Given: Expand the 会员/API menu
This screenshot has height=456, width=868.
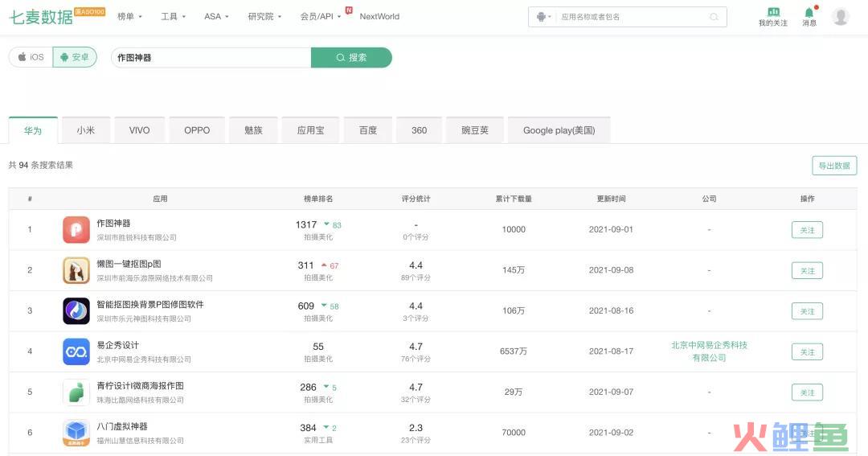Looking at the screenshot, I should point(321,17).
